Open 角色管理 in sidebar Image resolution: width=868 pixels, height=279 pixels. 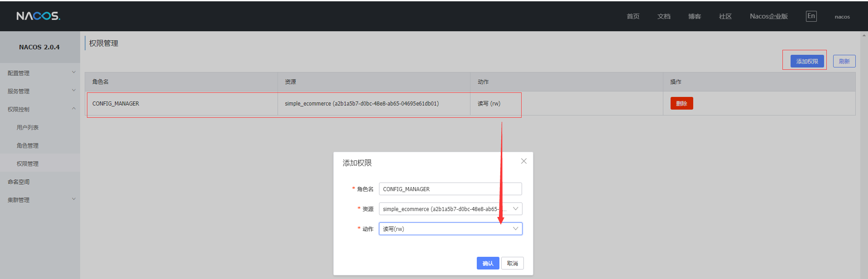click(28, 145)
